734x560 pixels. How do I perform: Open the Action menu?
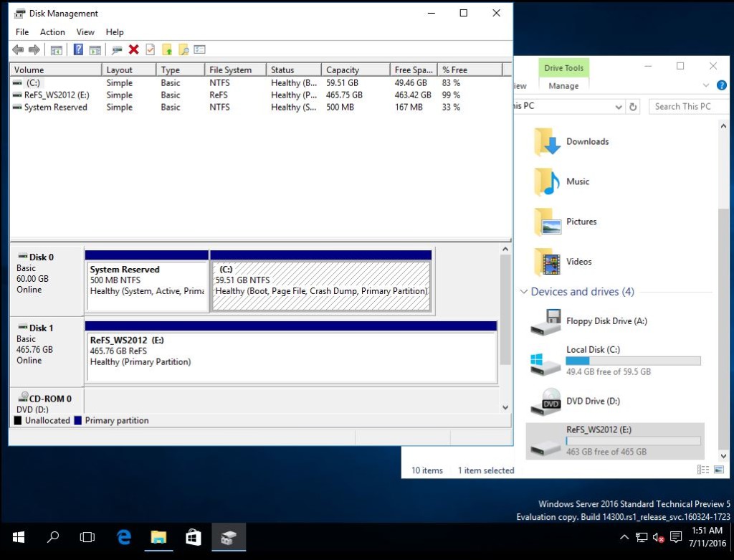pyautogui.click(x=52, y=32)
